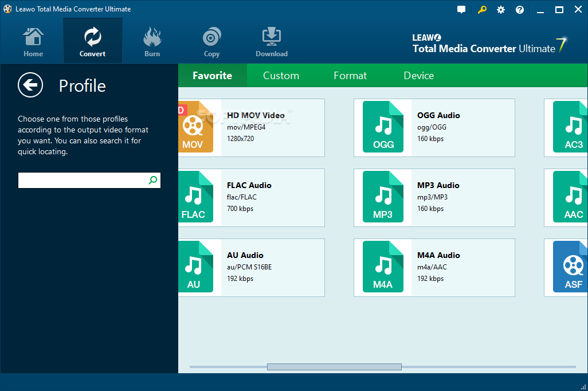The height and width of the screenshot is (391, 588).
Task: Click the OGG file icon
Action: coord(383,127)
